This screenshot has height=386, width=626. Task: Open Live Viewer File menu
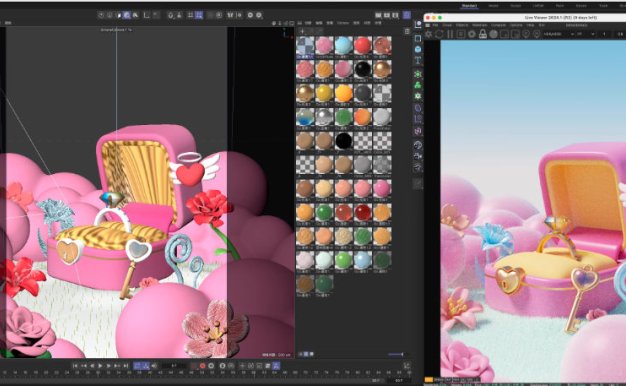pos(435,25)
